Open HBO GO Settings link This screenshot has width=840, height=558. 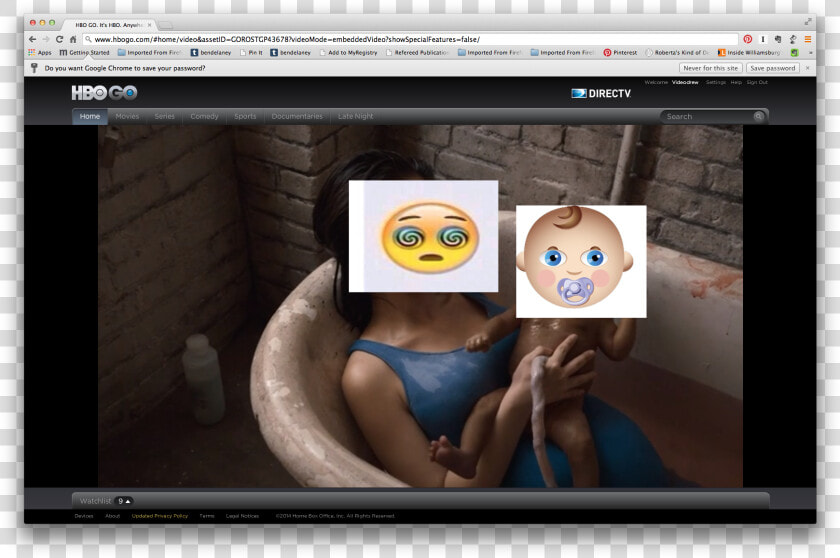(716, 82)
